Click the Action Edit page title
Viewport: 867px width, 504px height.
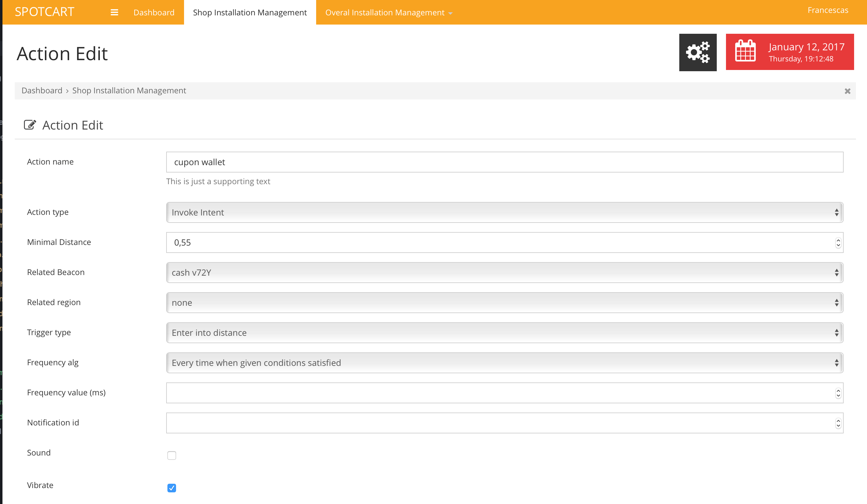coord(62,54)
